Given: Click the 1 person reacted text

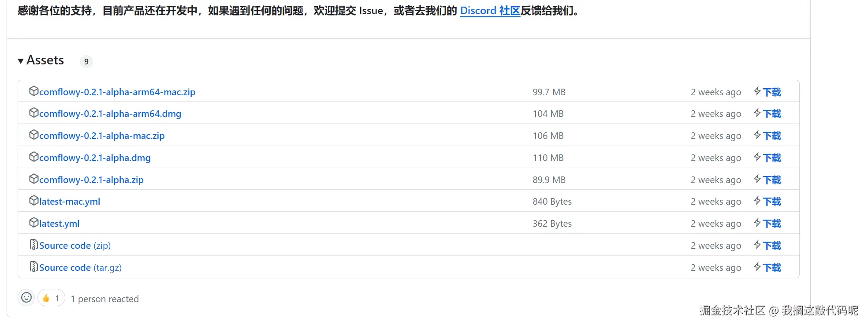Looking at the screenshot, I should 105,299.
